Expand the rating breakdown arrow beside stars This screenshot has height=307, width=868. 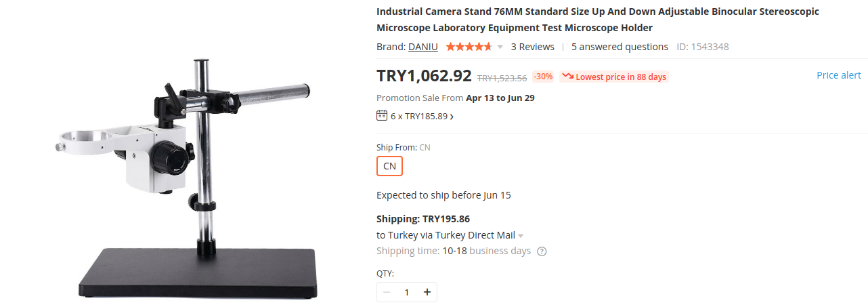click(500, 47)
